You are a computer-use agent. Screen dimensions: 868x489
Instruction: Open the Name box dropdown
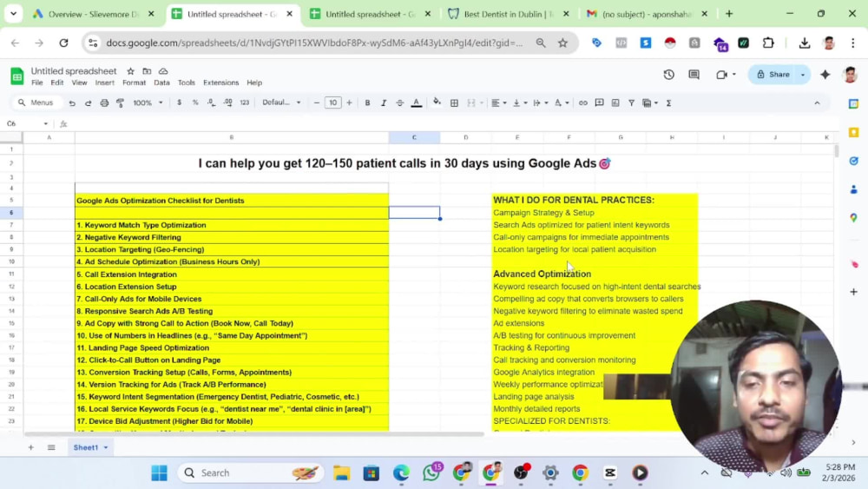tap(45, 124)
